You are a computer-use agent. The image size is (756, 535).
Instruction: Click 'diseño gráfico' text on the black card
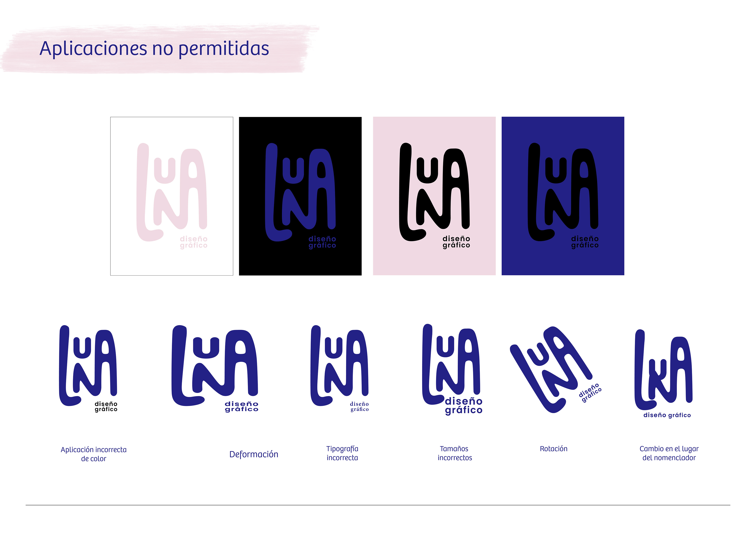coord(322,242)
